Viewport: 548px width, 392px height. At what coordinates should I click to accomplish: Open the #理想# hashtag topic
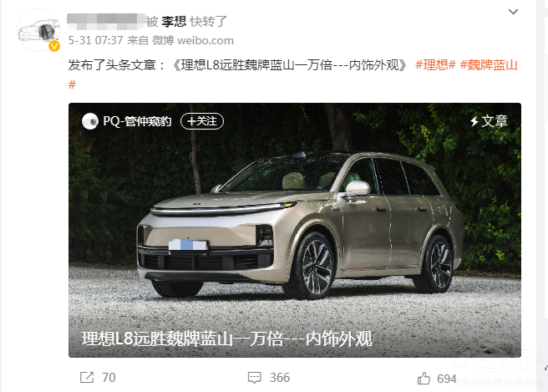click(435, 65)
